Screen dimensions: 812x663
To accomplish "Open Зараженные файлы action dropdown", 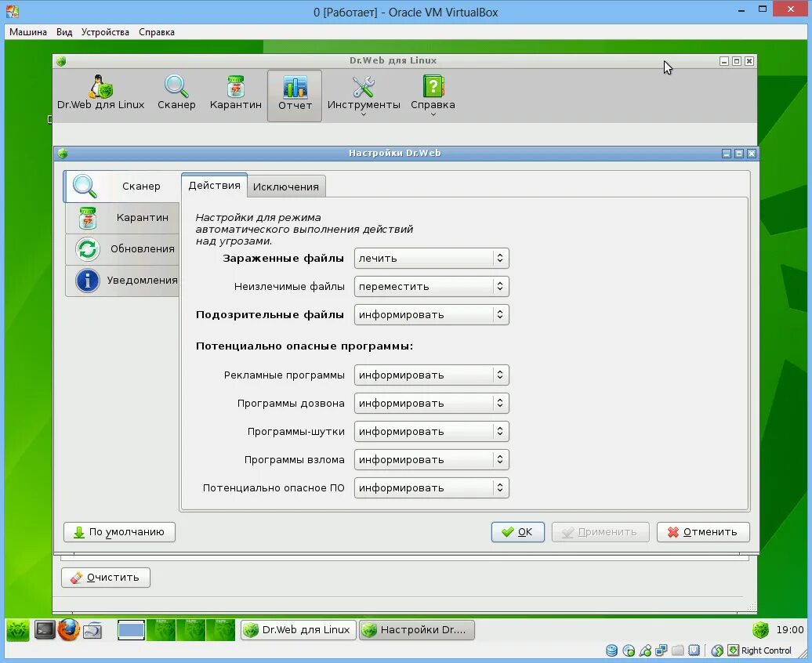I will [431, 258].
